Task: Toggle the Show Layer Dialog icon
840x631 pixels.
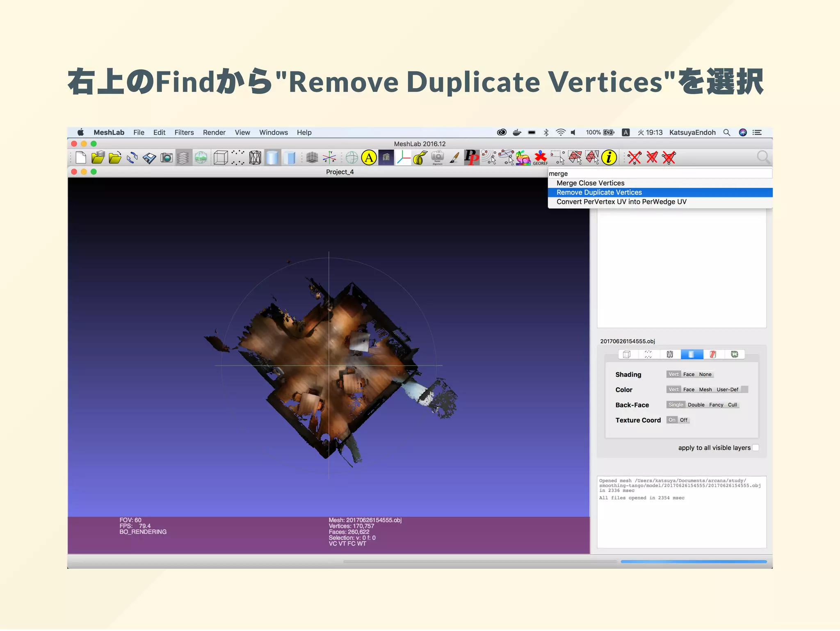Action: (183, 158)
